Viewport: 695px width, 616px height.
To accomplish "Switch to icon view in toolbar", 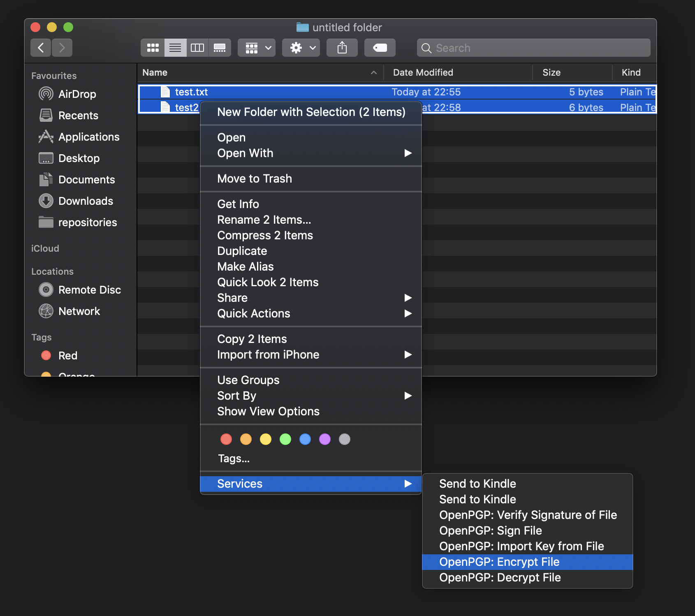I will [x=153, y=48].
